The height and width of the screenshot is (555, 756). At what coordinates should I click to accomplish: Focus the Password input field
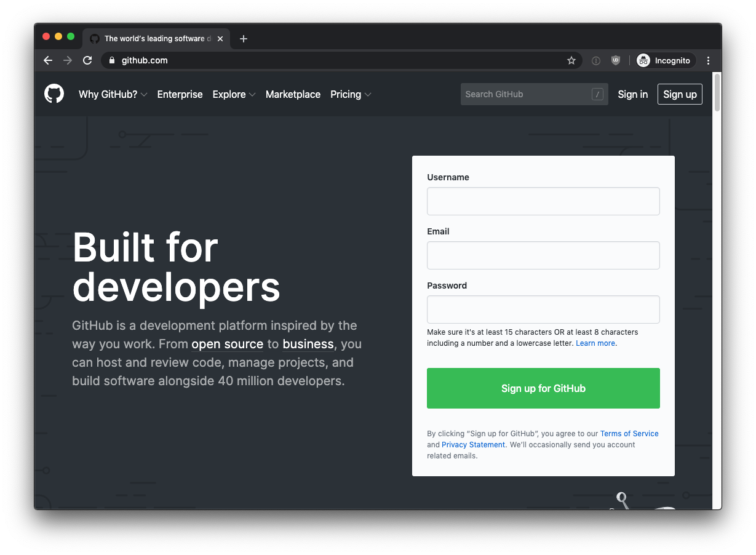point(543,309)
